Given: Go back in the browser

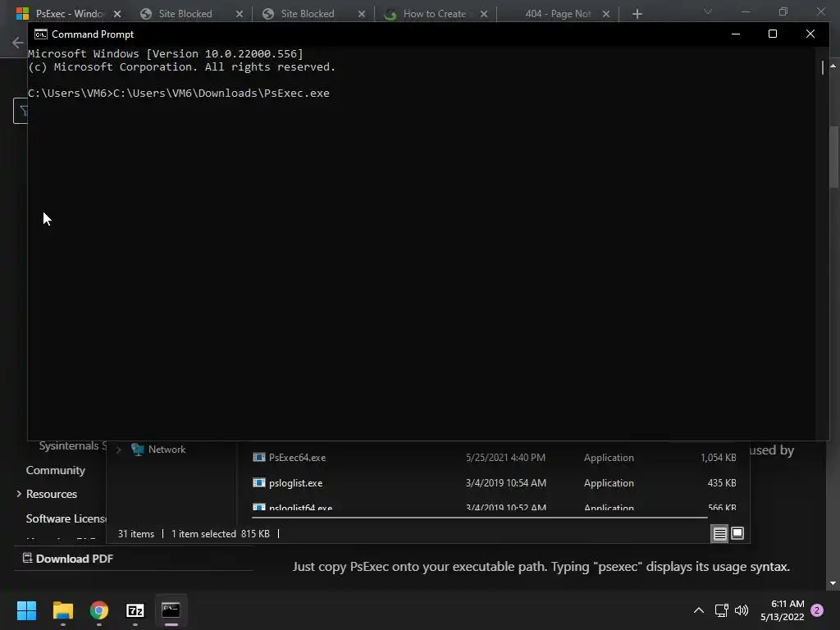Looking at the screenshot, I should coord(18,43).
